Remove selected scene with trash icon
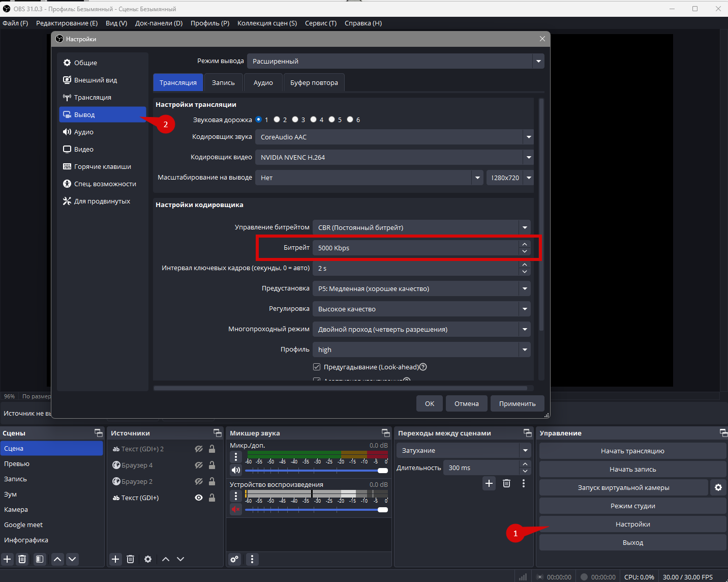Screen dimensions: 728x582 click(x=22, y=559)
